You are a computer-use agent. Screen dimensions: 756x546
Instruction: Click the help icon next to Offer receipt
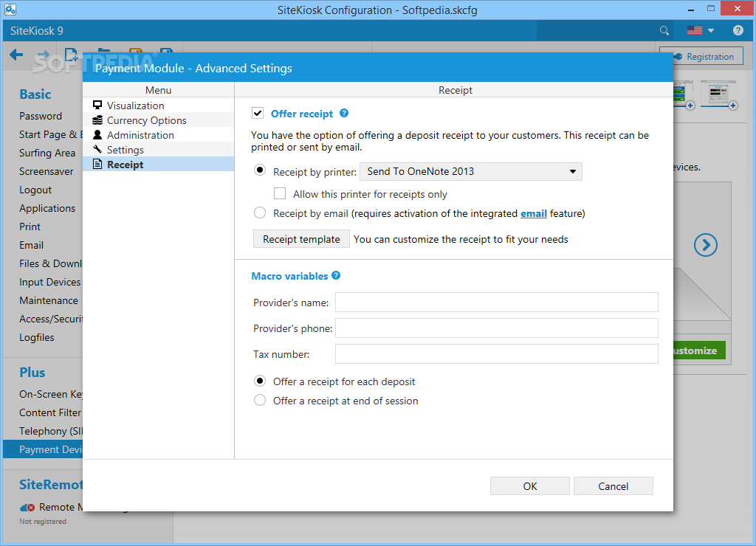(x=344, y=113)
